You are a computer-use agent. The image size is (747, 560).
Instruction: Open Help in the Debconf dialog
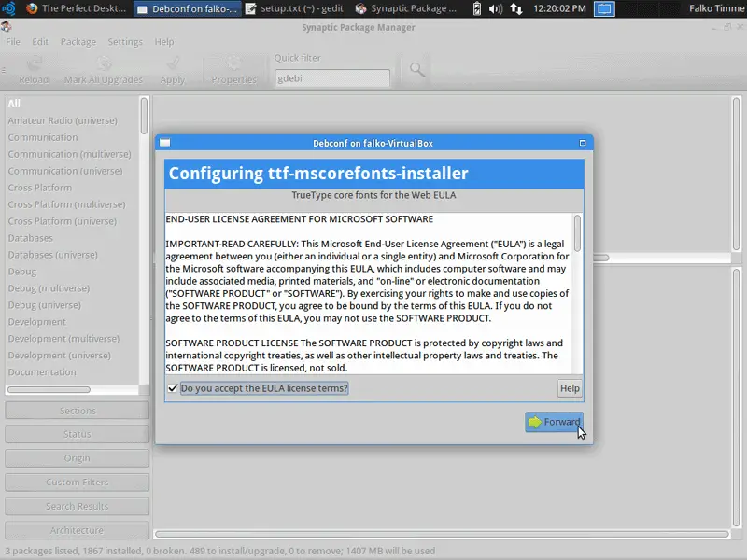tap(570, 388)
